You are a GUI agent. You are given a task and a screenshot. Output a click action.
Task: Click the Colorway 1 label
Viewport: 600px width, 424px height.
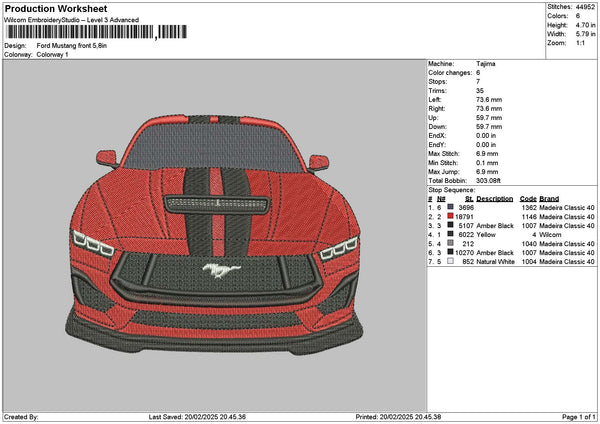(52, 54)
